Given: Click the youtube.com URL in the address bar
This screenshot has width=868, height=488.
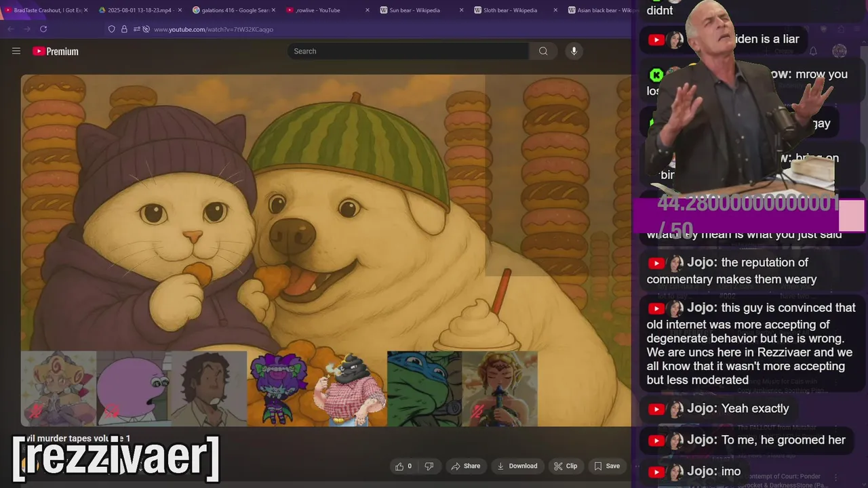Looking at the screenshot, I should pyautogui.click(x=214, y=29).
